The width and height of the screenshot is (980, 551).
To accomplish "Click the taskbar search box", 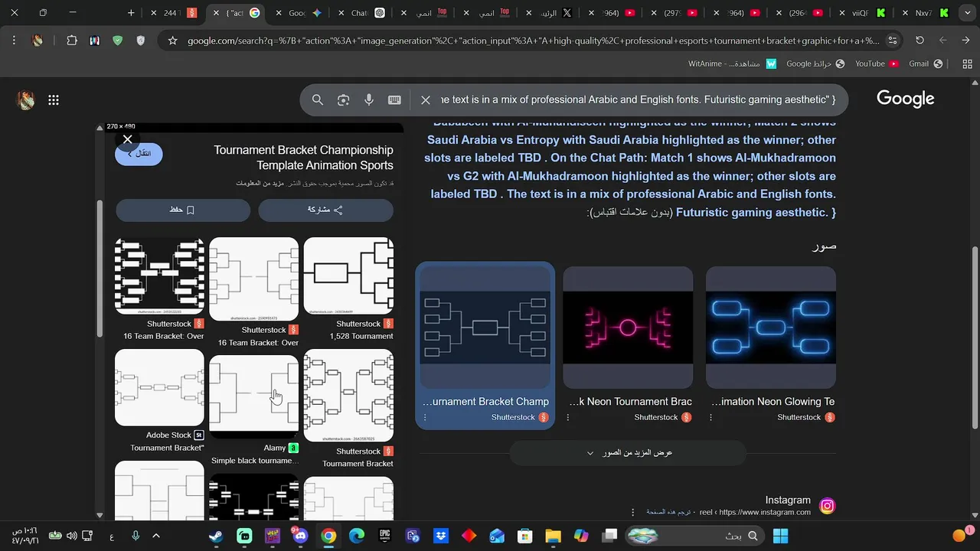I will (695, 536).
